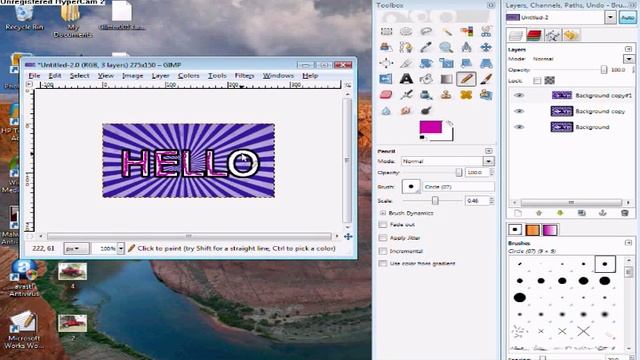
Task: Select the Text tool
Action: (406, 79)
